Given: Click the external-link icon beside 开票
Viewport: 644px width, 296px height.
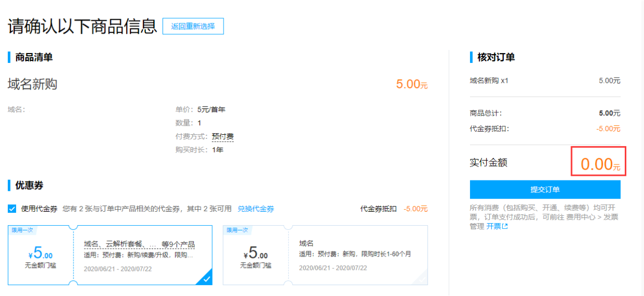Looking at the screenshot, I should [x=505, y=227].
